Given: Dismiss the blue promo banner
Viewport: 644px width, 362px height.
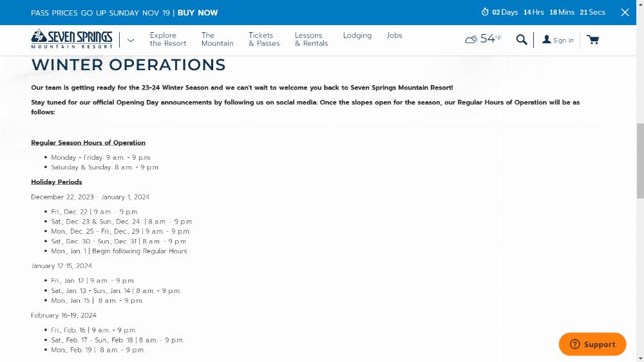Looking at the screenshot, I should [625, 12].
